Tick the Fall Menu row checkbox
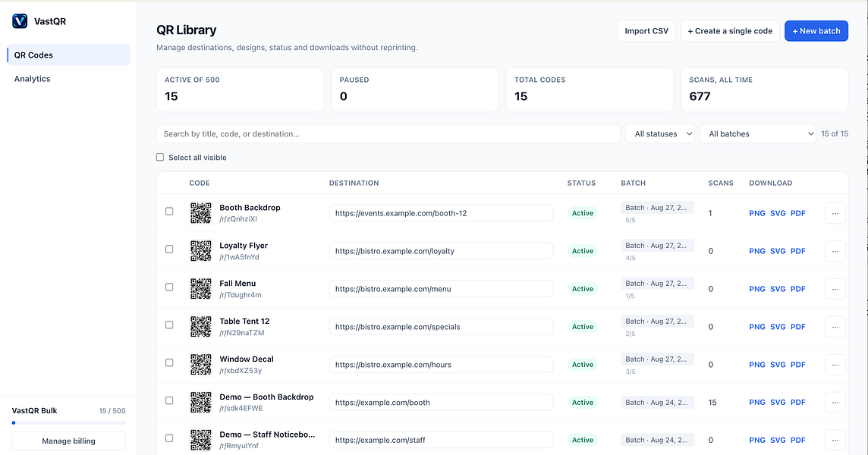Screen dimensions: 868x455 tap(169, 287)
